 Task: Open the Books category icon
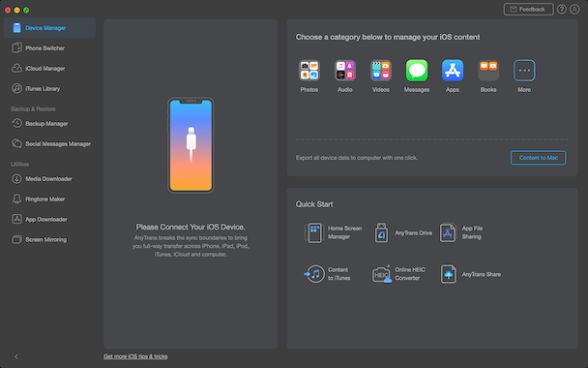pos(488,71)
